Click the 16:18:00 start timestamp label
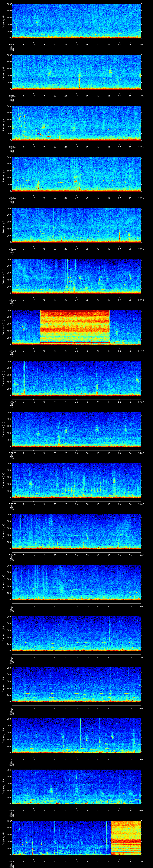 coord(12,249)
